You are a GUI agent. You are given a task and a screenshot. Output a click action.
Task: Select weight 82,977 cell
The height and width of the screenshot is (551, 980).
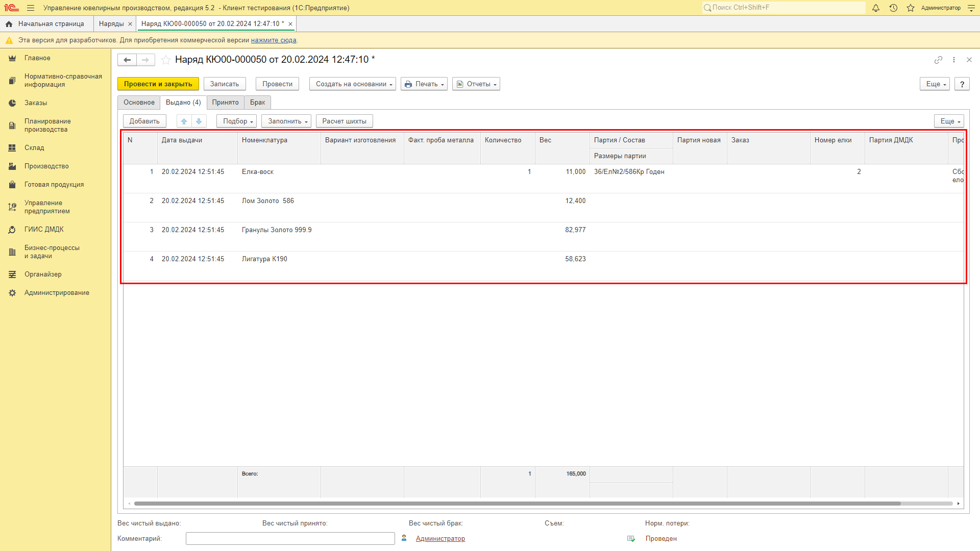[562, 237]
